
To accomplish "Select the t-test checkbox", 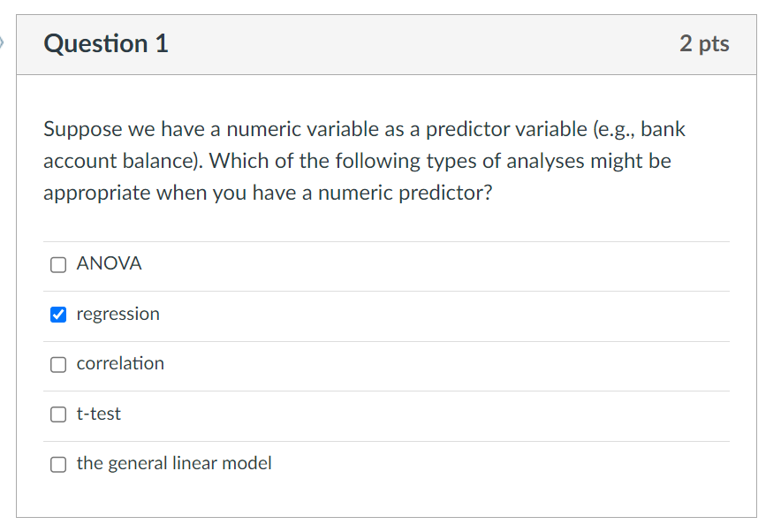I will click(x=57, y=414).
